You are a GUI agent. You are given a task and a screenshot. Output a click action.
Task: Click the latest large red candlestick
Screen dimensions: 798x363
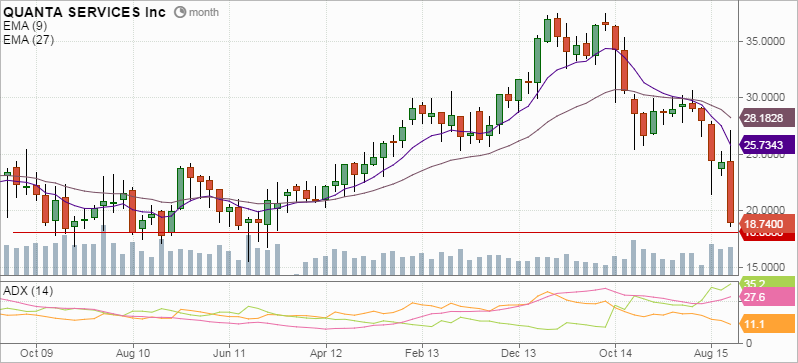tap(730, 191)
